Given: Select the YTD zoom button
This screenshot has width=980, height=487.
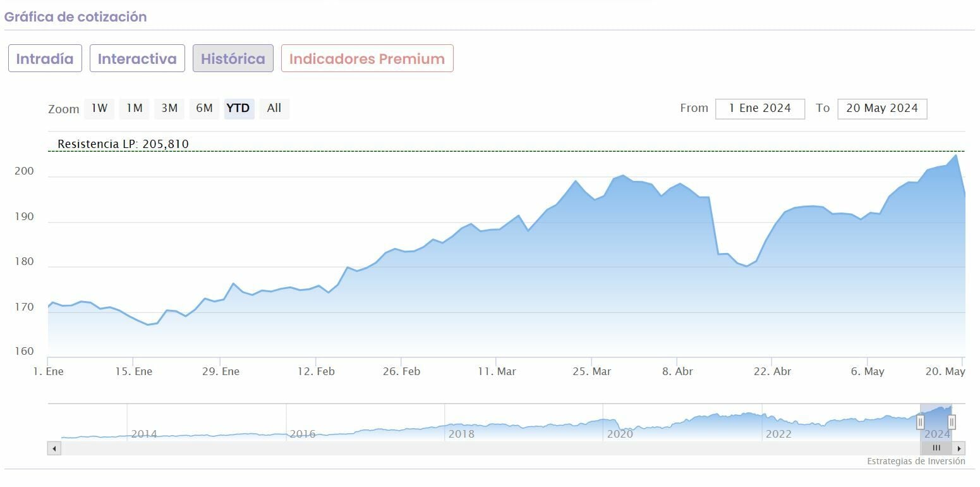Looking at the screenshot, I should coord(238,108).
